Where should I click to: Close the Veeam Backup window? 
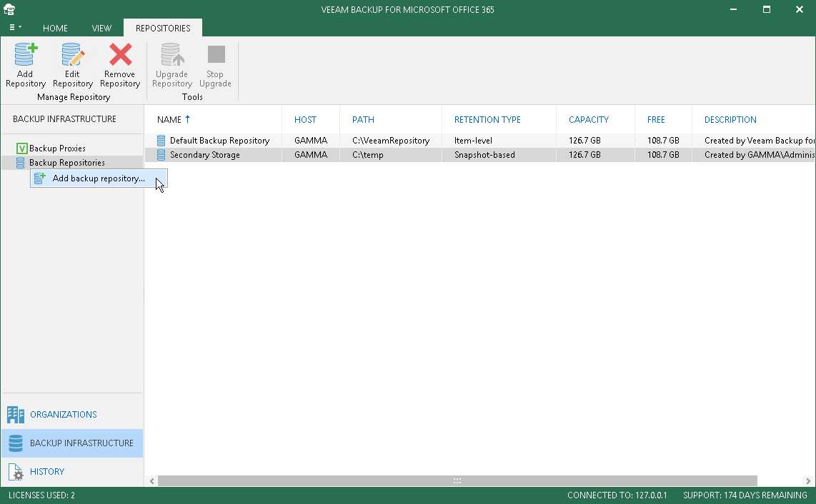(800, 9)
